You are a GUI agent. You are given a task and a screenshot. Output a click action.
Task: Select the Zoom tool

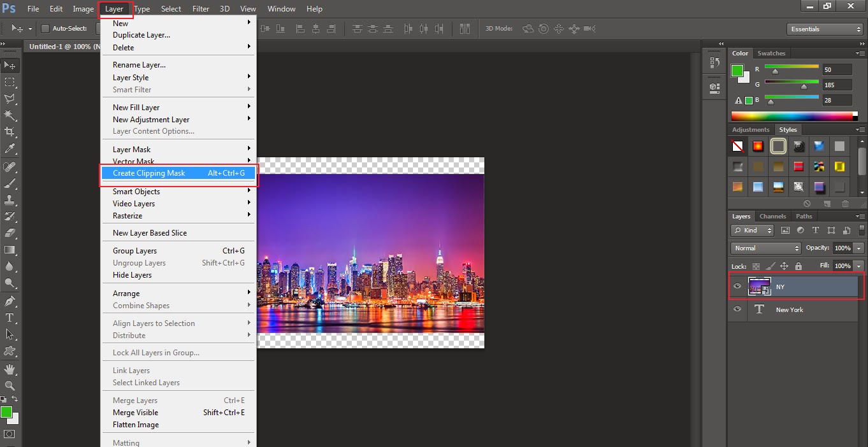(x=10, y=386)
